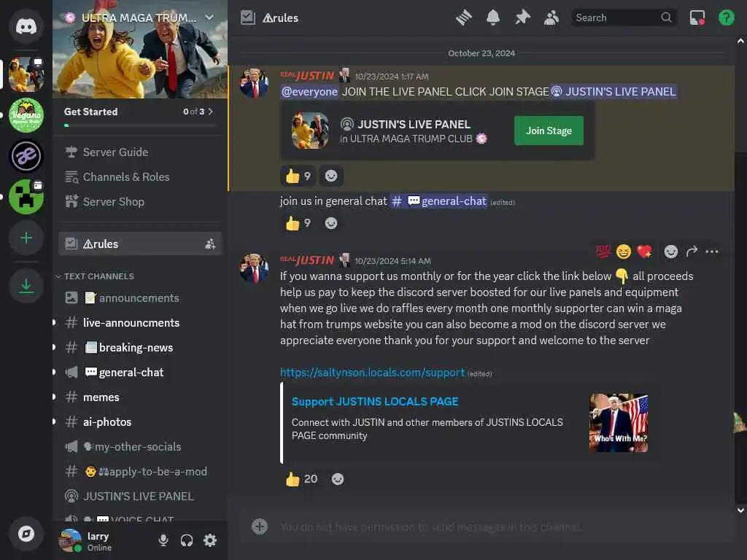Select the Vegans server icon
This screenshot has height=560, width=747.
pyautogui.click(x=26, y=114)
